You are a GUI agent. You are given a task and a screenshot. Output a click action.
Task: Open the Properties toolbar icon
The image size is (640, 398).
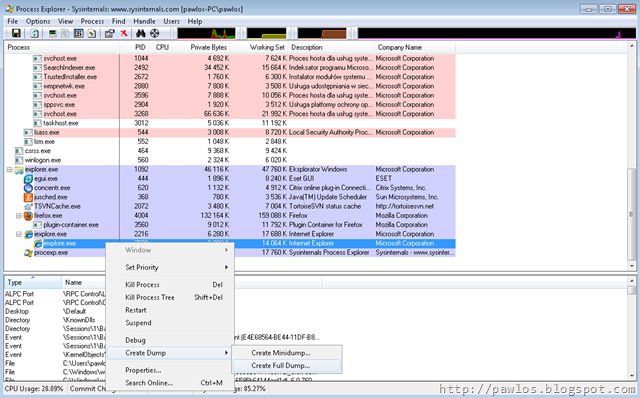(109, 33)
